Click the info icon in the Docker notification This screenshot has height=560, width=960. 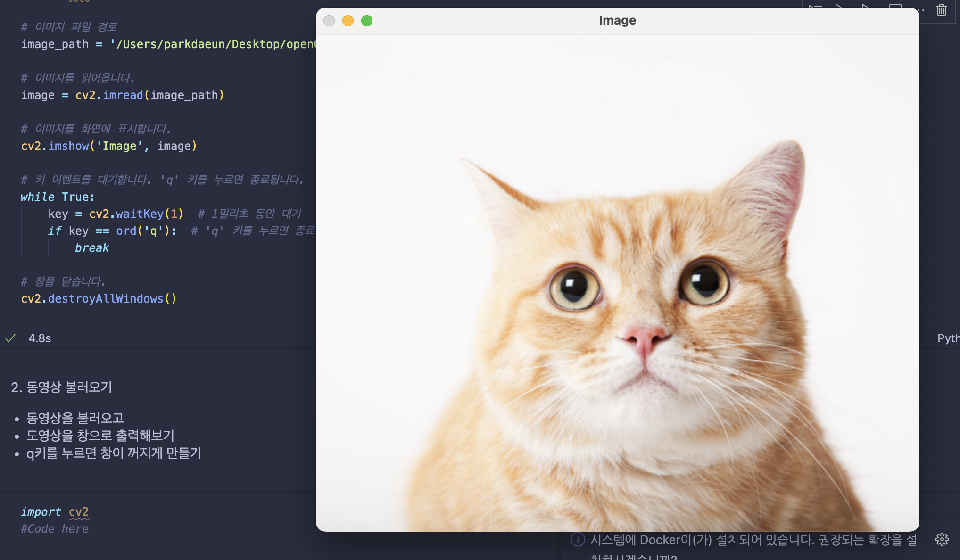coord(578,539)
